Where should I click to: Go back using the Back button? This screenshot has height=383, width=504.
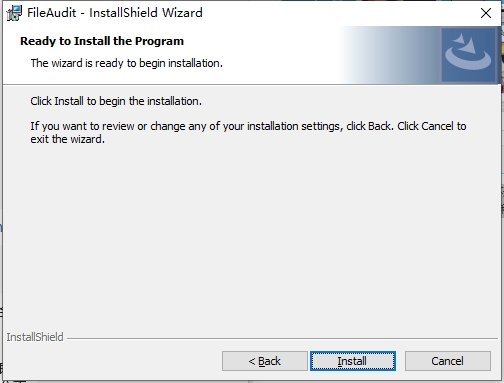[x=265, y=361]
